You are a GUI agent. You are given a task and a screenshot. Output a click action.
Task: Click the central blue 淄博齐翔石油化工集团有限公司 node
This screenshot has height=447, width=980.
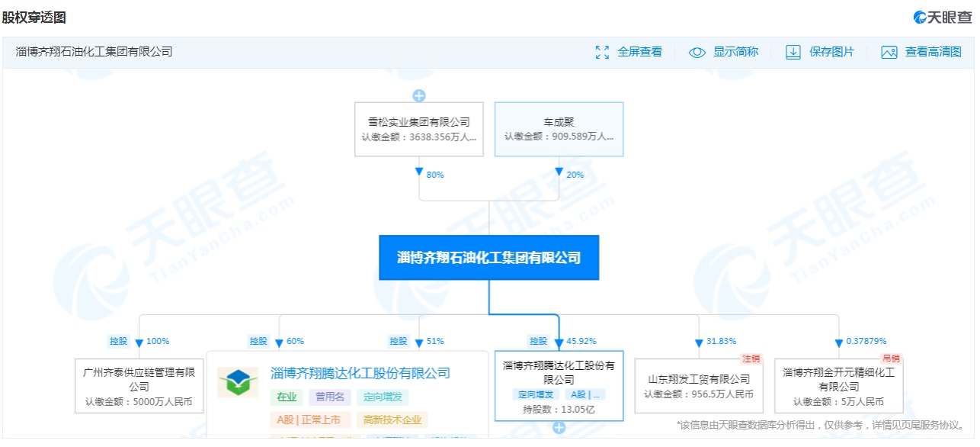pos(489,258)
